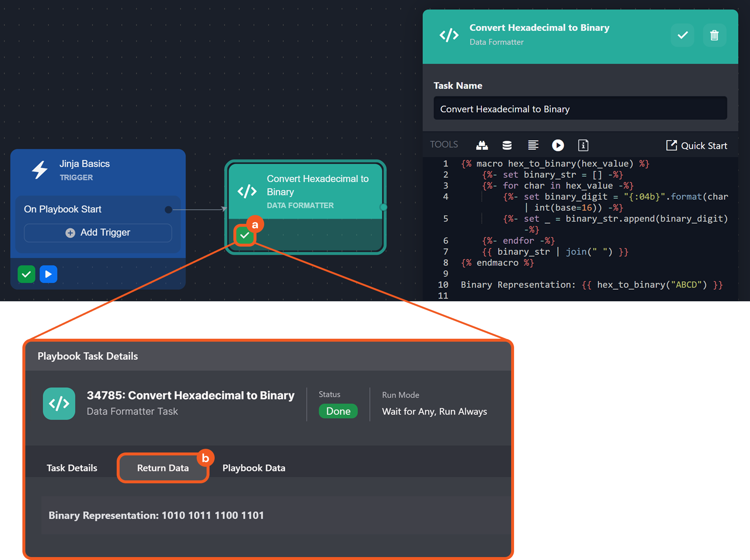
Task: Confirm task with header checkmark button
Action: pos(682,35)
